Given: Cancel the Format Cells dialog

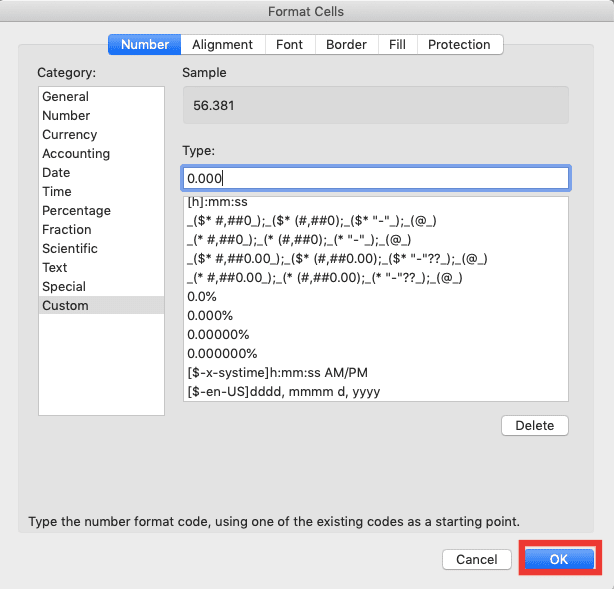Looking at the screenshot, I should (x=477, y=560).
